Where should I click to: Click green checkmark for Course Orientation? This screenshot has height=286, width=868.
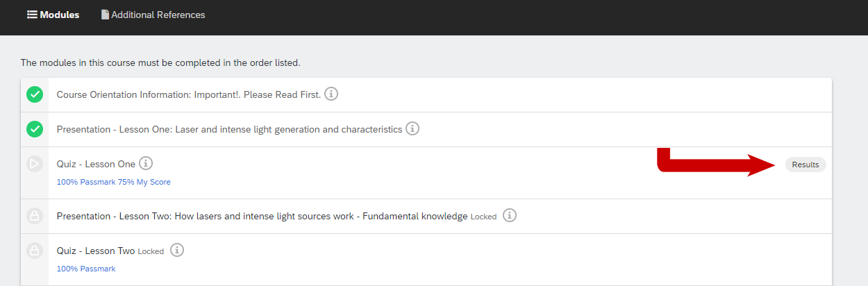pos(35,94)
